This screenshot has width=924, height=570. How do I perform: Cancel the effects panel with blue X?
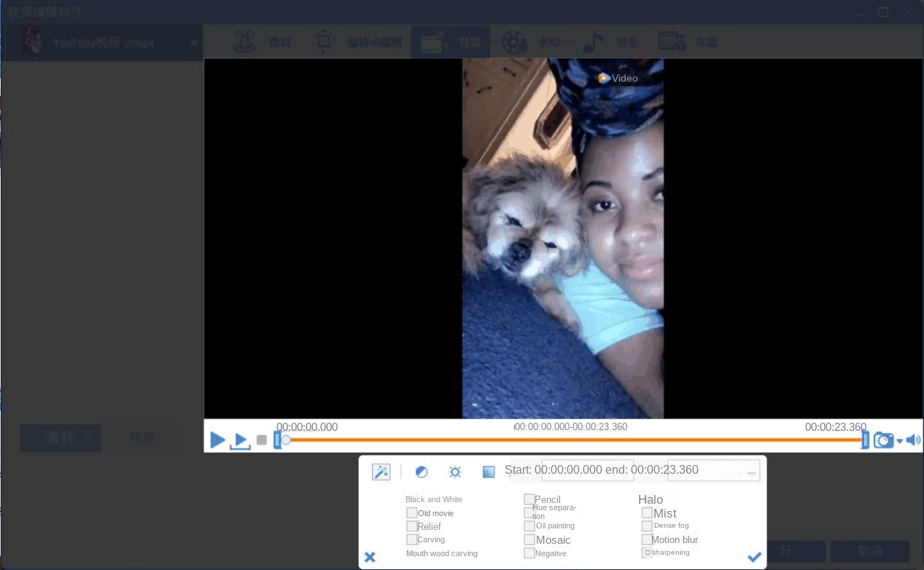[x=370, y=557]
